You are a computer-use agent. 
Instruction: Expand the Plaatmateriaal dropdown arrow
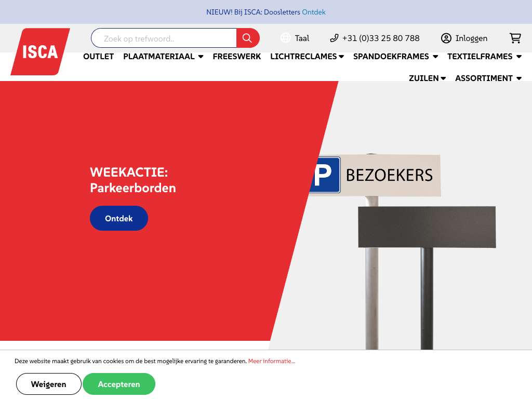pos(201,57)
